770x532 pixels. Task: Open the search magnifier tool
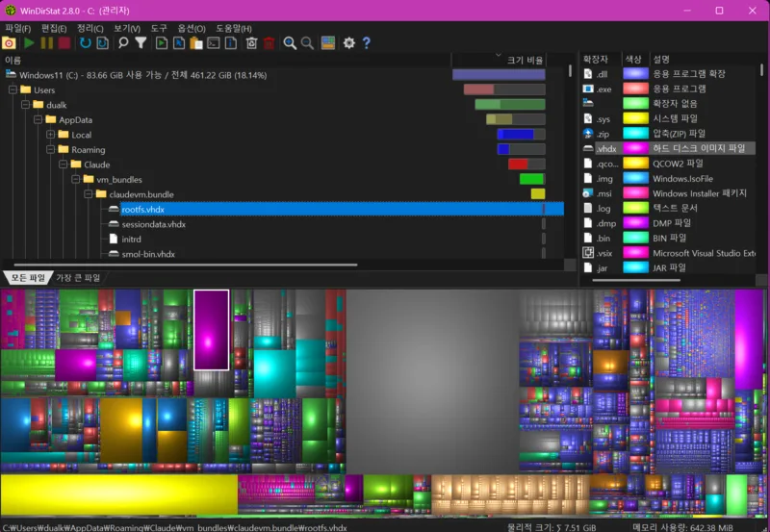(x=123, y=43)
